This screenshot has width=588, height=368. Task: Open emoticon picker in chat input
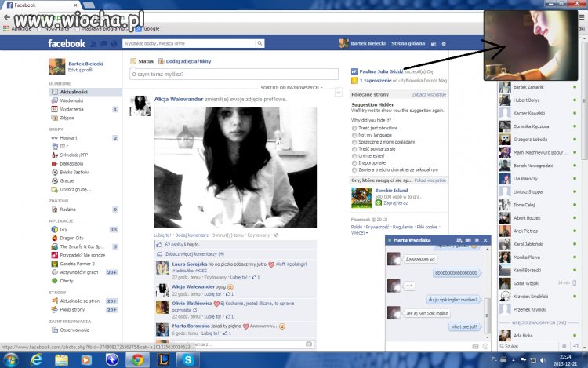tap(485, 346)
